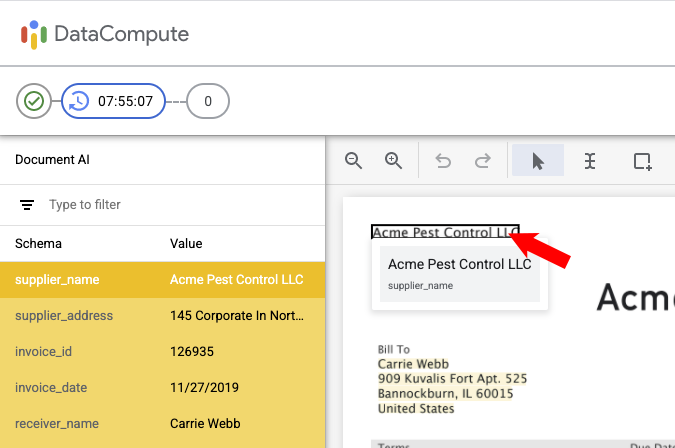Screen dimensions: 675x448
Task: Click the zoom out magnifier icon
Action: [353, 161]
